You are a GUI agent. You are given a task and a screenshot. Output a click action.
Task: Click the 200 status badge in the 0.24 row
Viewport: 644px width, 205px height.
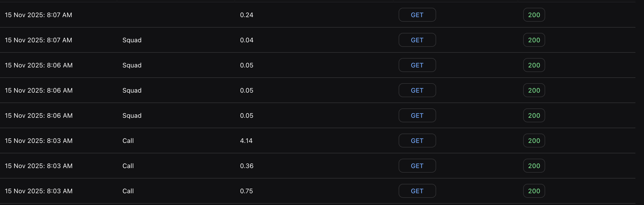(534, 15)
